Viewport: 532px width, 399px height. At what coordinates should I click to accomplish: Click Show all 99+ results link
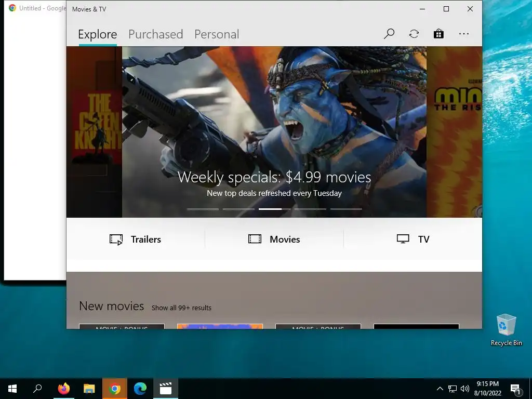181,308
